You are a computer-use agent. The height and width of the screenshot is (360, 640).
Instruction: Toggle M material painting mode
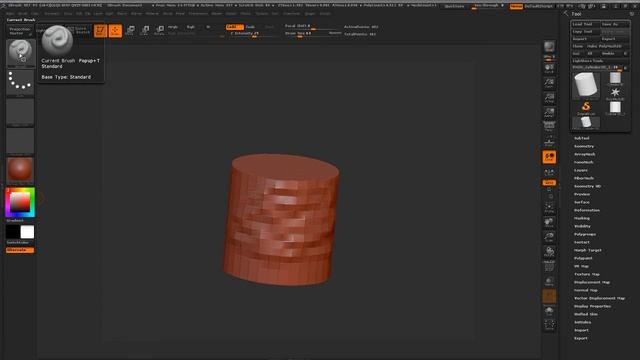[x=208, y=27]
